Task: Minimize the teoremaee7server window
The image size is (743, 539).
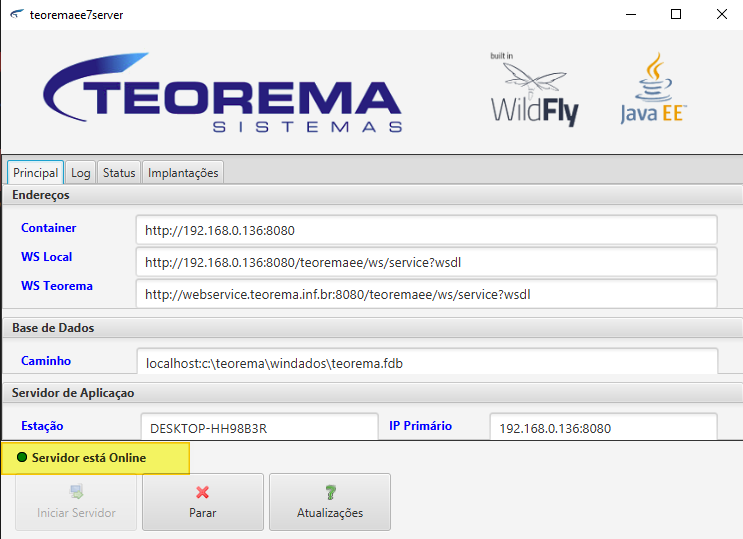Action: coord(631,14)
